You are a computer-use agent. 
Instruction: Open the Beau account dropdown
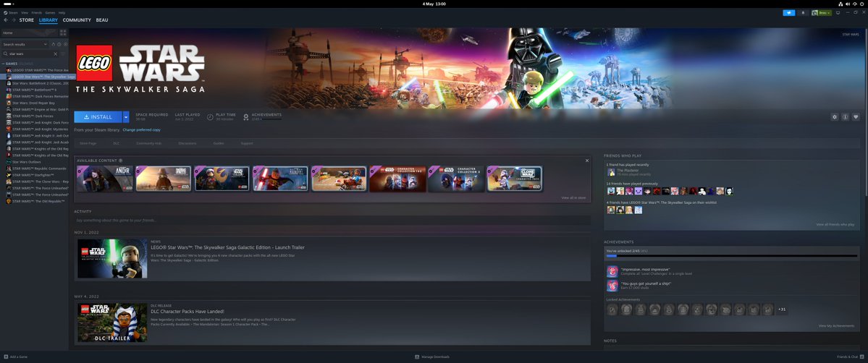coord(822,13)
